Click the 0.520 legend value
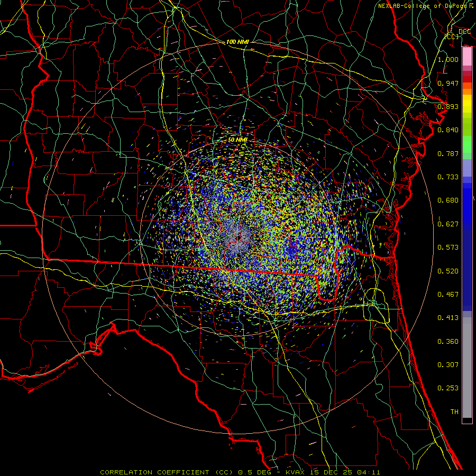Viewport: 476px width, 476px height. pyautogui.click(x=448, y=271)
